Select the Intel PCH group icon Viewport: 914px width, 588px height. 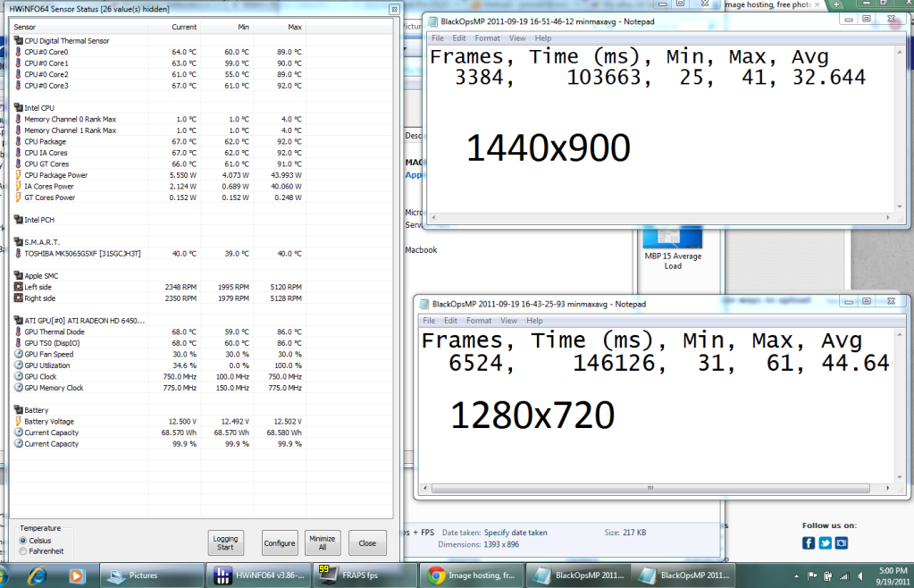(18, 220)
